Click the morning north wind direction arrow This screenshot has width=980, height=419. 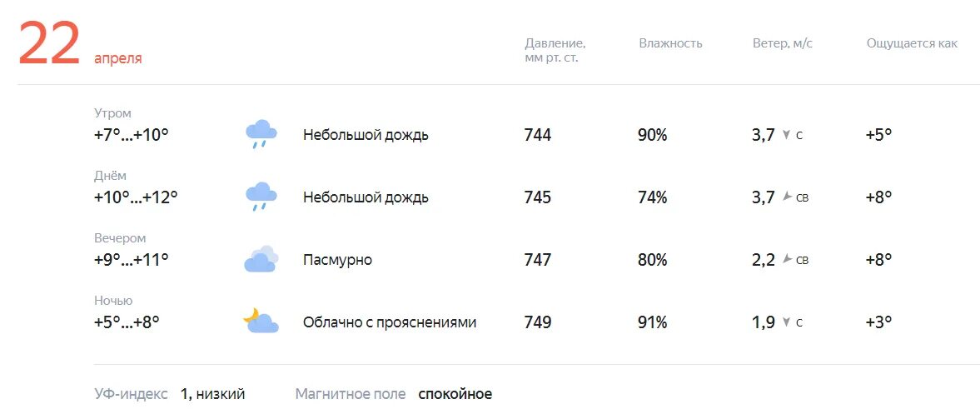click(786, 135)
